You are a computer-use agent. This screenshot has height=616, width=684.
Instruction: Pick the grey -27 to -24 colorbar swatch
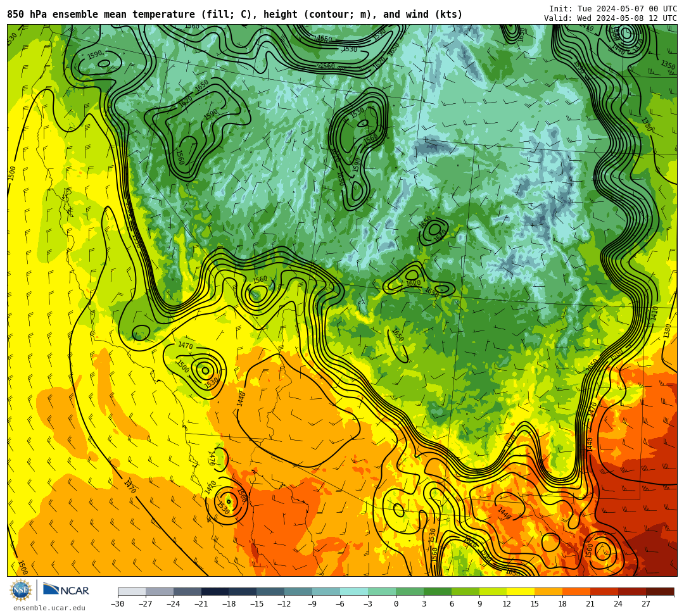coord(160,591)
